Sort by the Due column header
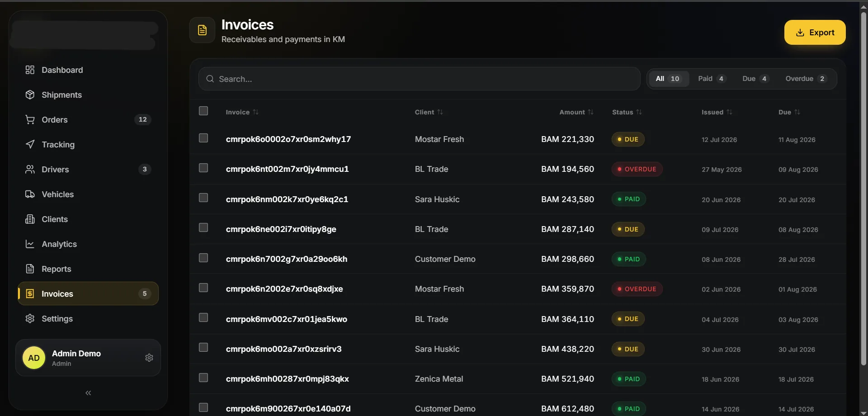This screenshot has height=416, width=868. point(789,112)
